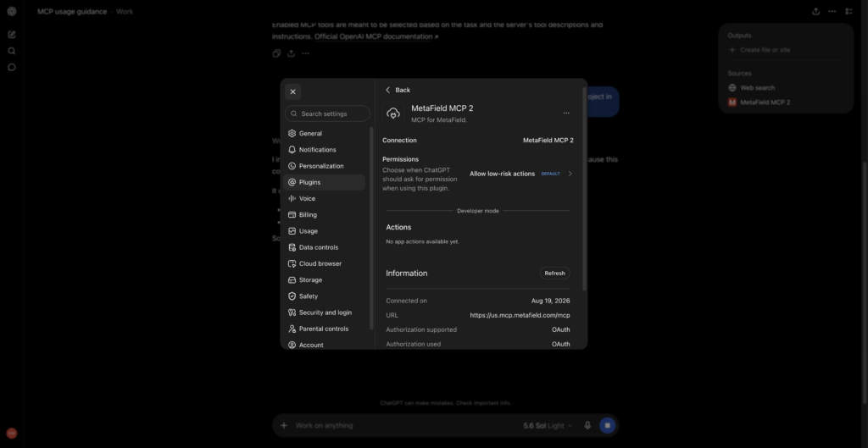868x448 pixels.
Task: Open response more actions ellipsis
Action: click(x=305, y=53)
